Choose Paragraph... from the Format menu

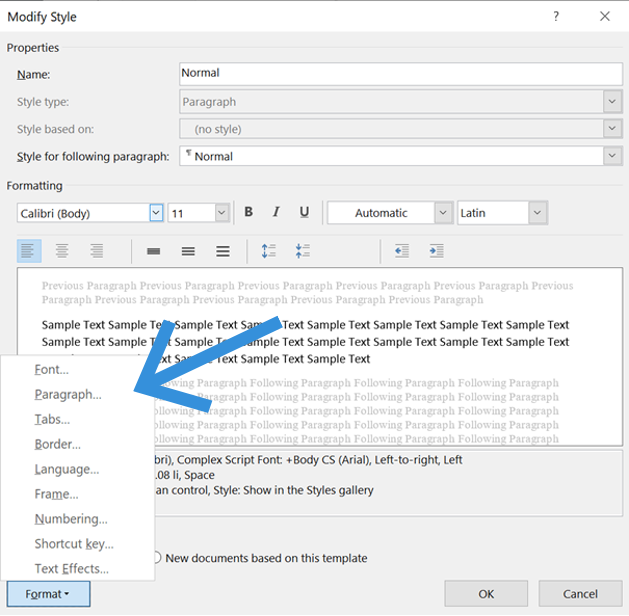[x=68, y=394]
